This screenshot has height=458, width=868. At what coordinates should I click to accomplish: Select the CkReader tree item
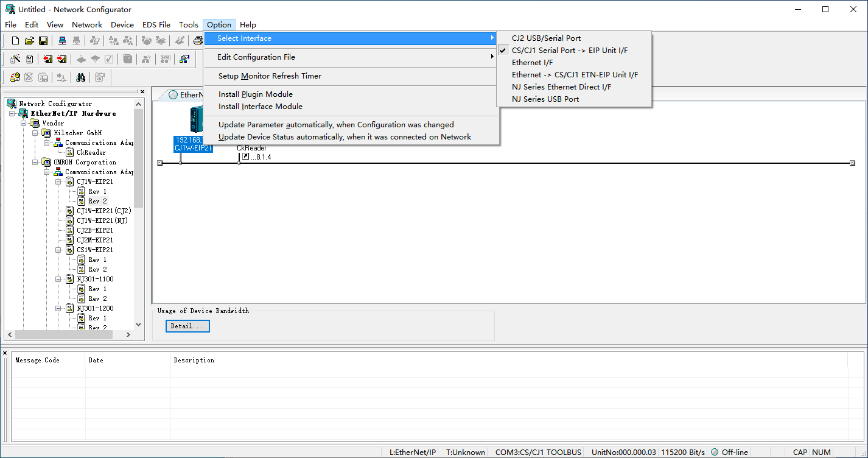tap(91, 152)
